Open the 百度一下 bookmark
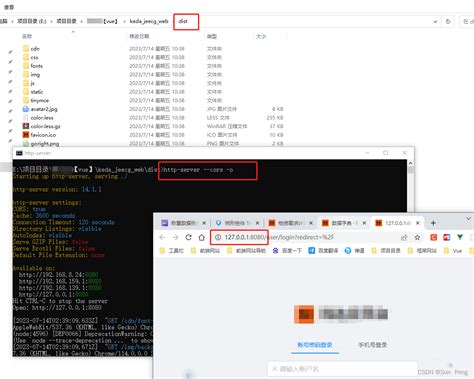The width and height of the screenshot is (474, 379). [287, 251]
